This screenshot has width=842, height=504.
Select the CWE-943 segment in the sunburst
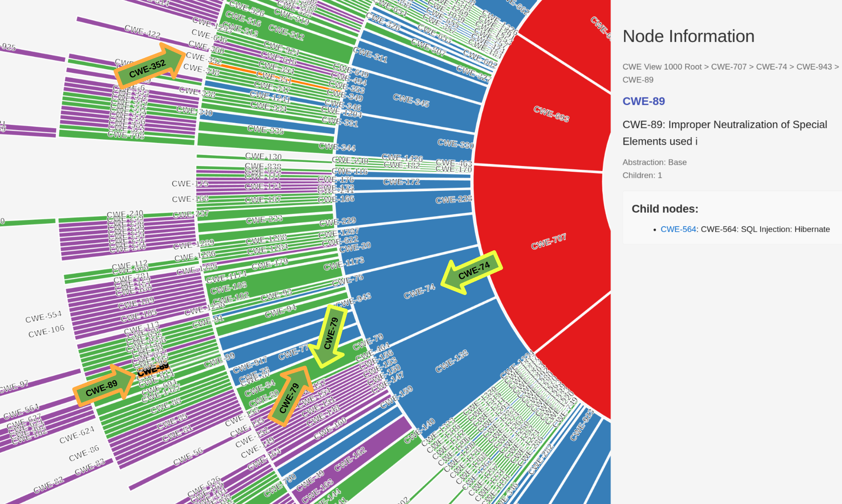tap(353, 300)
